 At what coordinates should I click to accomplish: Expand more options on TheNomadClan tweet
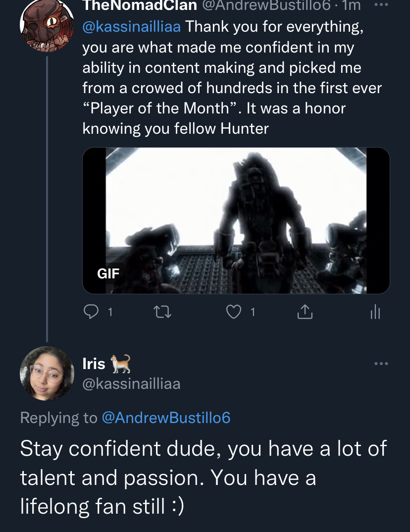[x=381, y=5]
